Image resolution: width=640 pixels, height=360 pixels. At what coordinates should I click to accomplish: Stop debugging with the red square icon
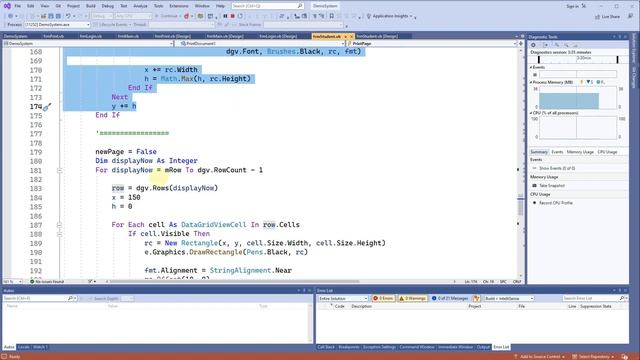[232, 16]
